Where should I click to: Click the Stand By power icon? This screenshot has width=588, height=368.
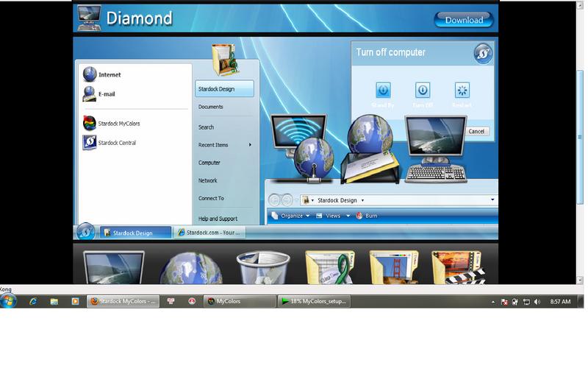point(383,91)
